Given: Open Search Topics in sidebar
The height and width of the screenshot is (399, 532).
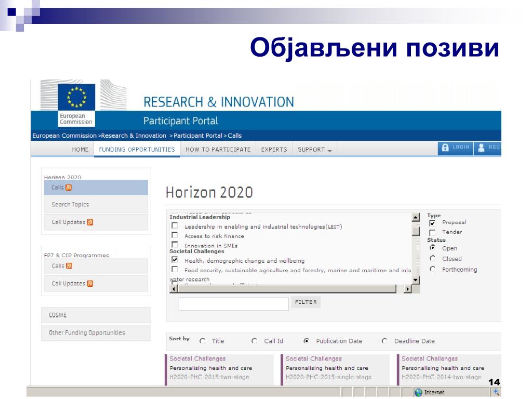Looking at the screenshot, I should pyautogui.click(x=96, y=205).
